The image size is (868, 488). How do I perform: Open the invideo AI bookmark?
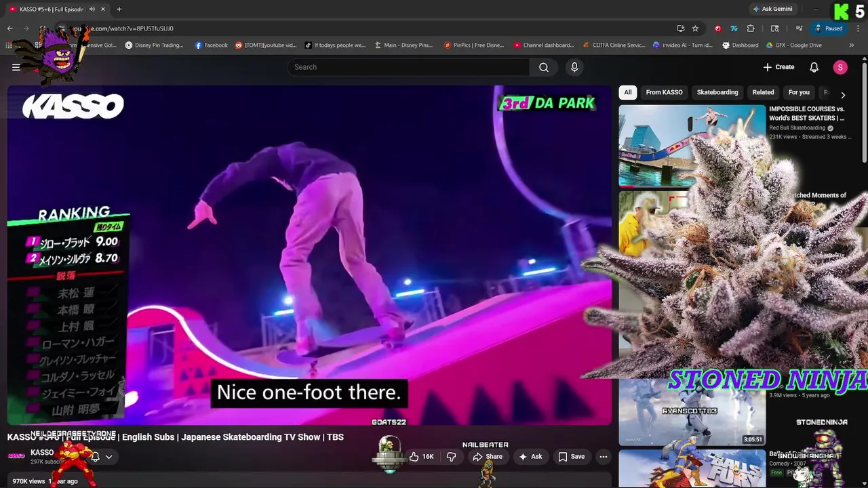(x=683, y=45)
